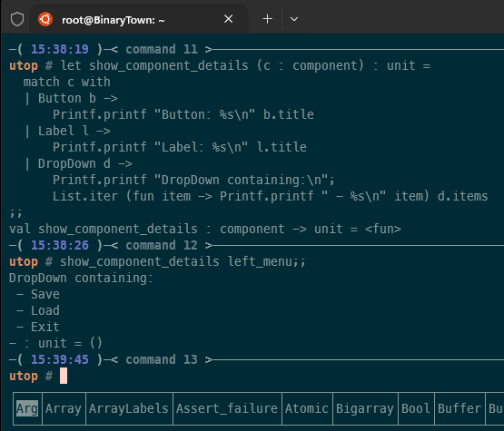Choose ArrayLabels in the completion bar
Screen dimensions: 504x431
click(x=129, y=408)
